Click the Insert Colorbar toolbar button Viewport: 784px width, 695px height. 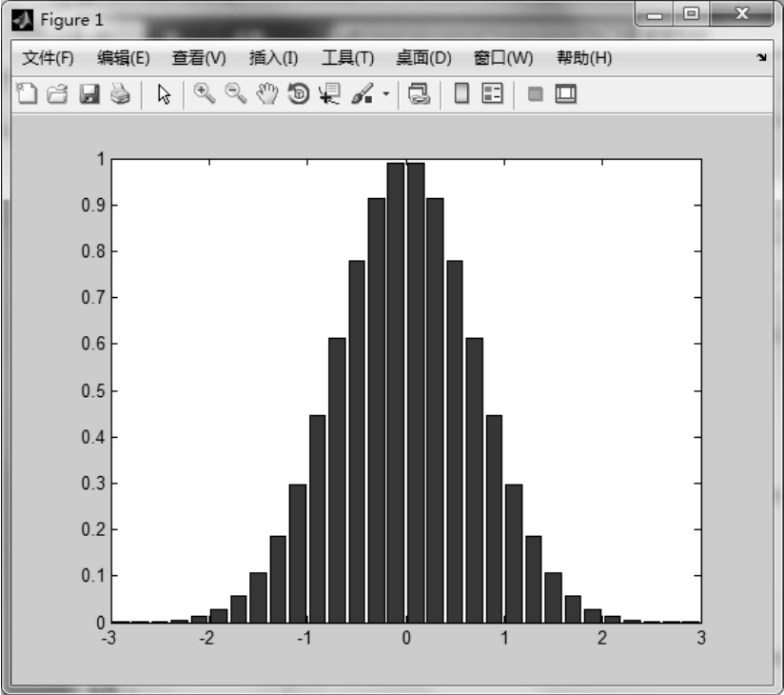(461, 94)
